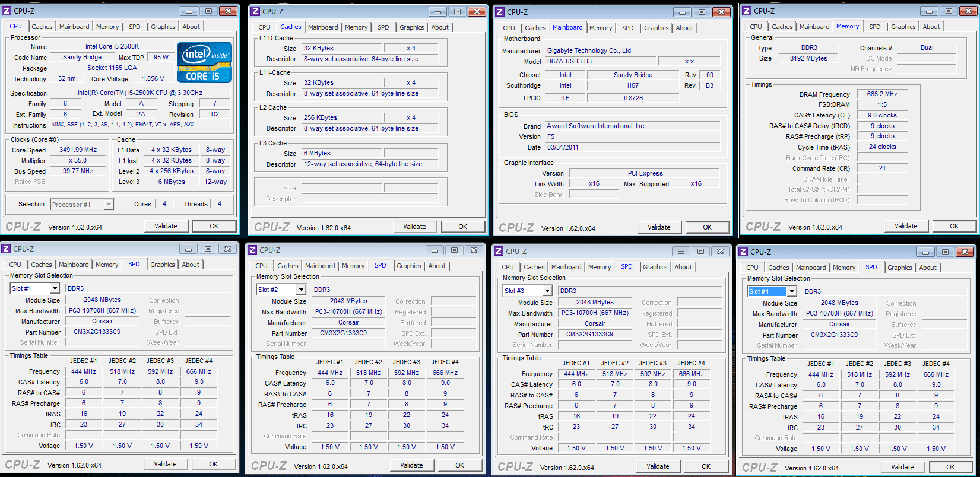The width and height of the screenshot is (980, 477).
Task: Click the Code Name value 'Sandy Bridge' in the processor window
Action: 83,57
